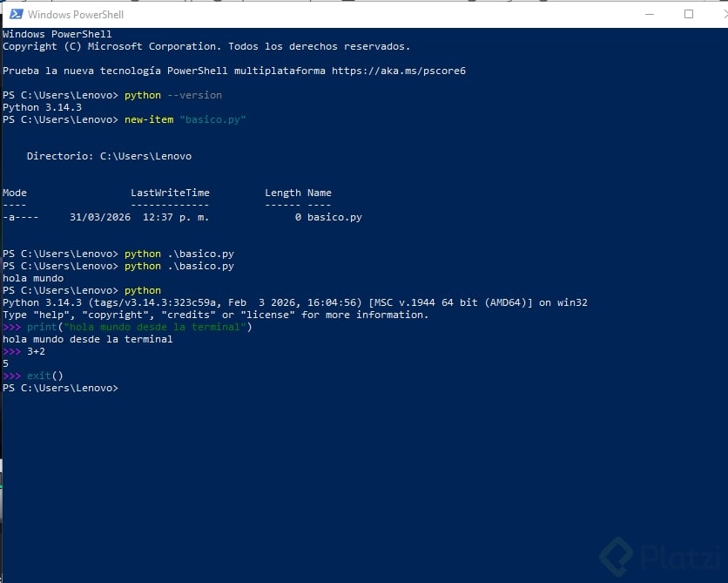
Task: Click the 'Directorio: C:\Users\Lenovo' line
Action: point(109,156)
